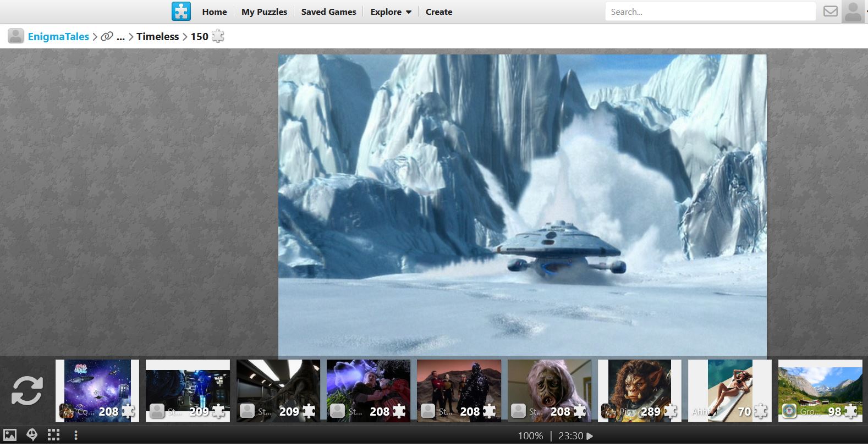
Task: Open the Home page
Action: [x=215, y=12]
